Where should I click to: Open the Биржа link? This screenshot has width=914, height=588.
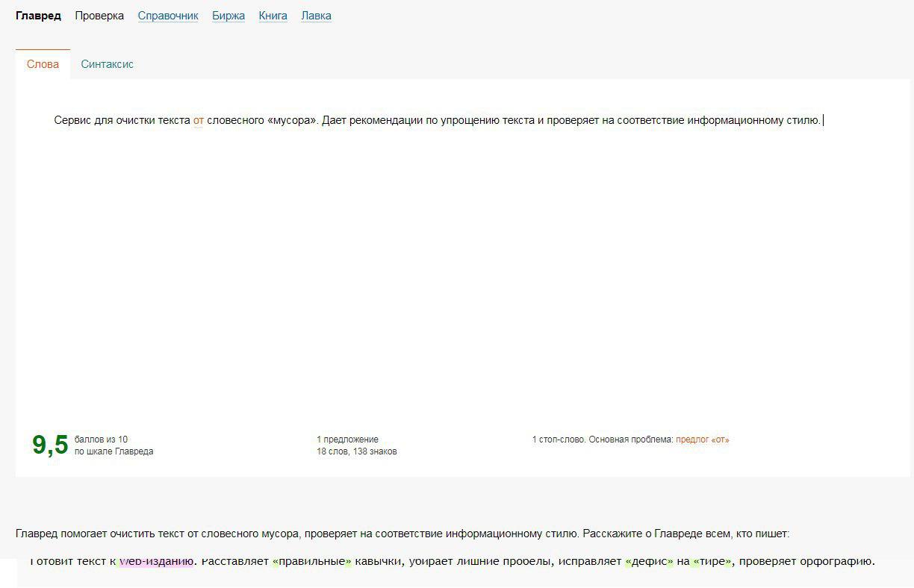[228, 16]
